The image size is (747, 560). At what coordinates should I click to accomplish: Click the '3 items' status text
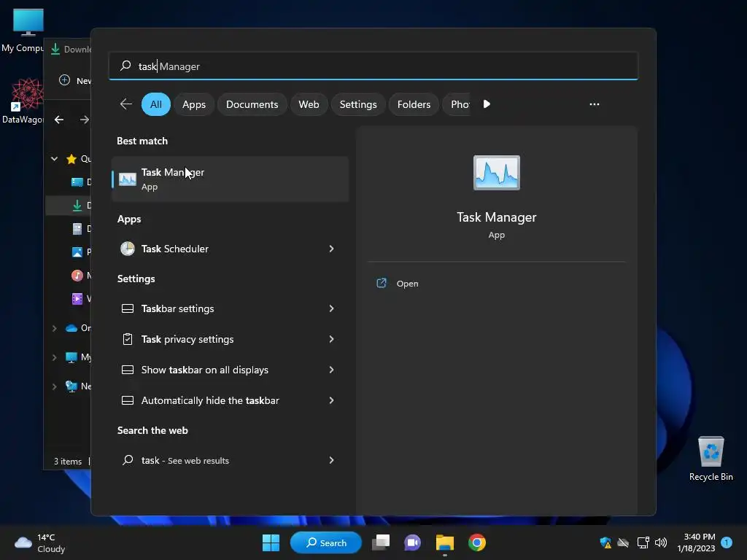pyautogui.click(x=68, y=461)
